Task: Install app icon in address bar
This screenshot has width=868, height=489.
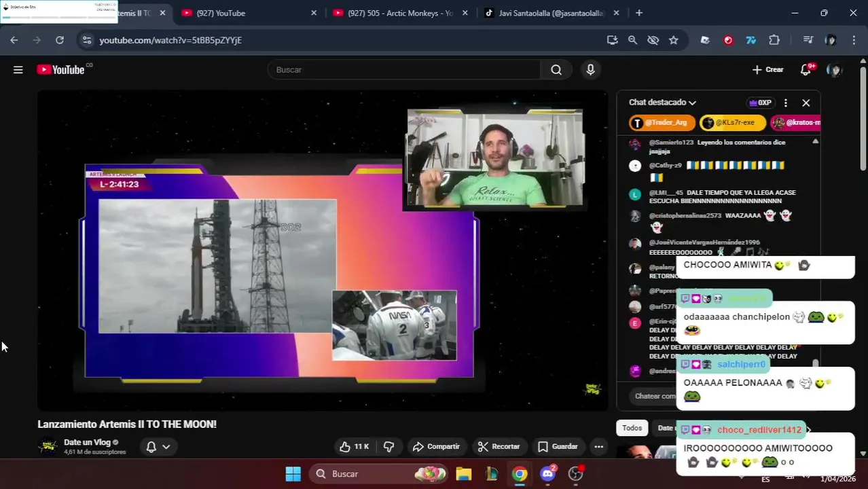Action: (x=613, y=40)
